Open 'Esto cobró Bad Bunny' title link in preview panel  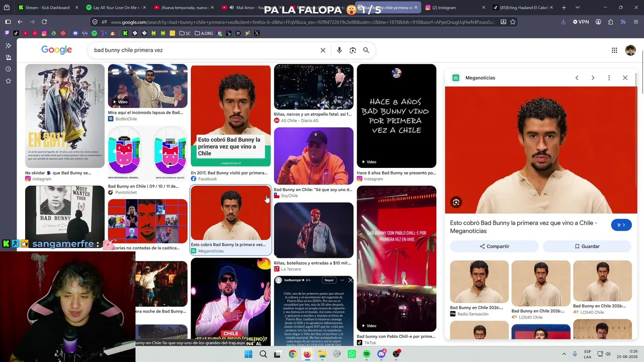tap(524, 227)
